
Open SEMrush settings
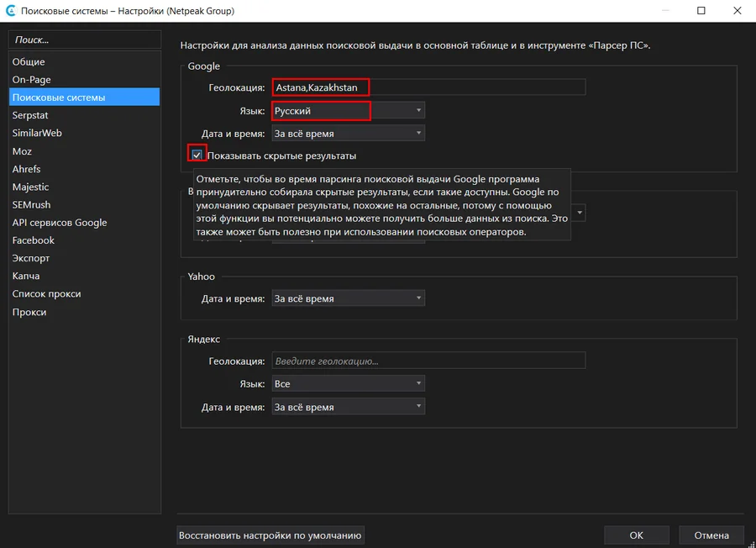(x=84, y=204)
